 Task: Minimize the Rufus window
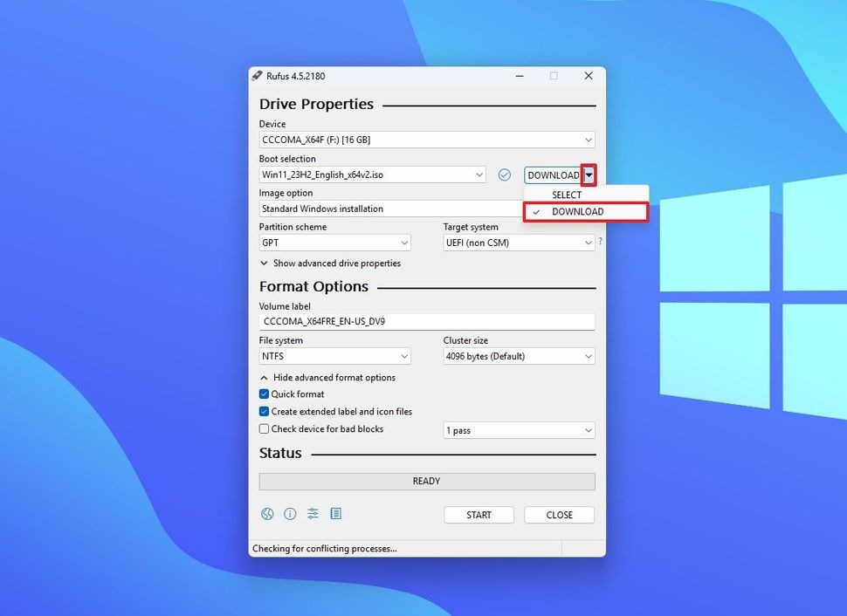pos(520,76)
